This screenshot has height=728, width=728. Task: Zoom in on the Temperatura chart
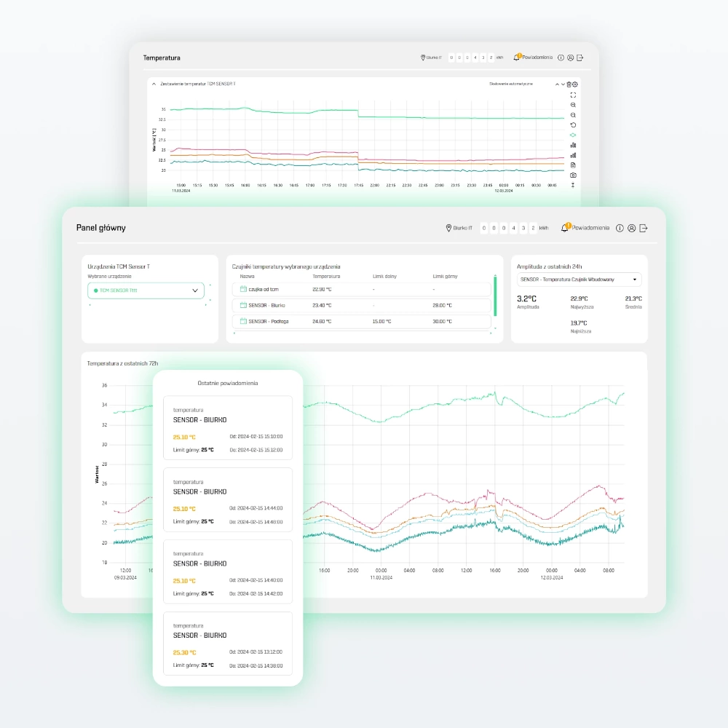[573, 105]
